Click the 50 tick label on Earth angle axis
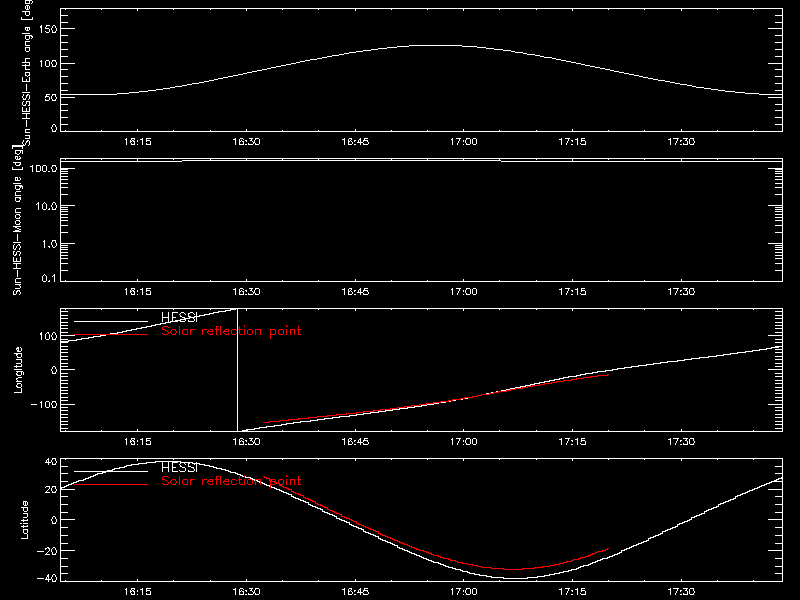The image size is (800, 600). coord(51,97)
